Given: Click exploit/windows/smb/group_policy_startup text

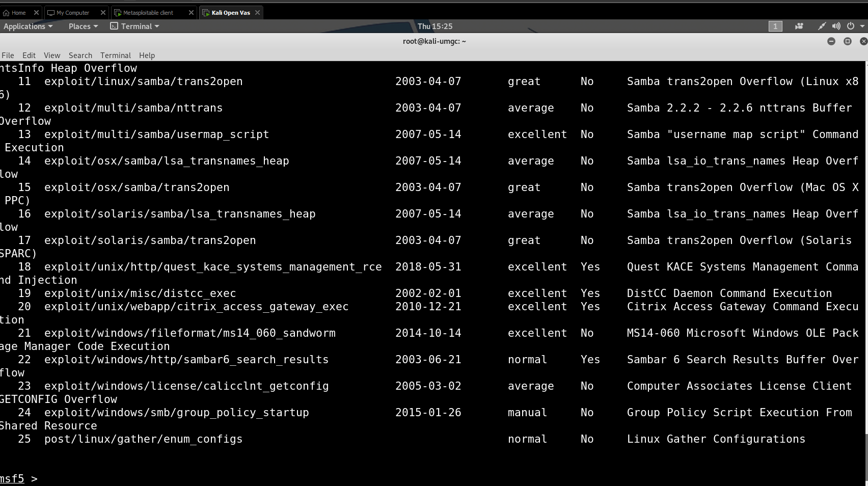Looking at the screenshot, I should tap(176, 413).
